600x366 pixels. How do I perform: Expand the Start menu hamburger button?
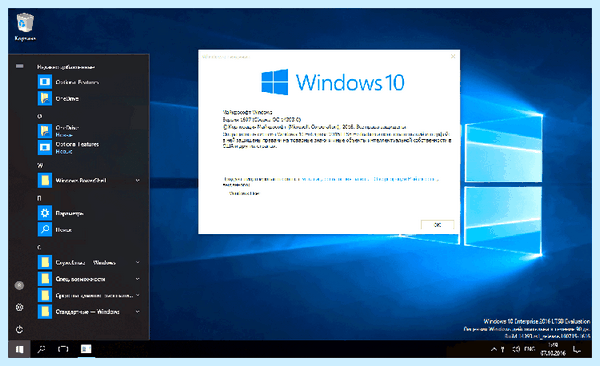tap(20, 67)
